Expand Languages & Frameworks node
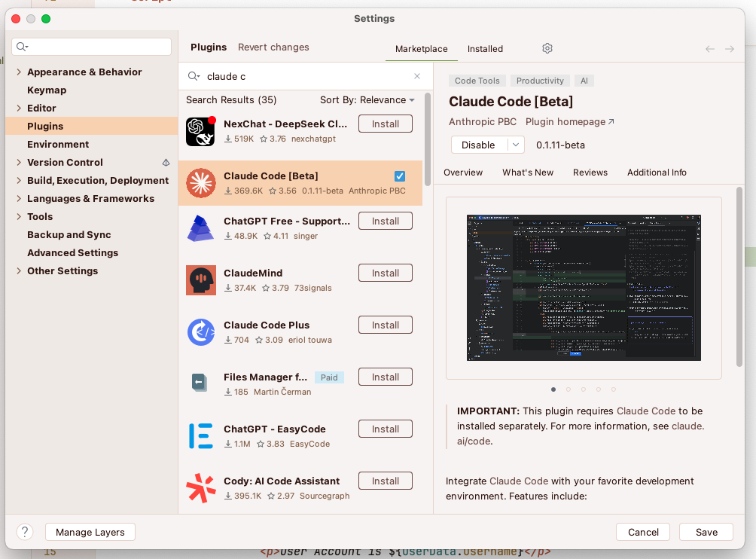The height and width of the screenshot is (559, 756). point(19,199)
